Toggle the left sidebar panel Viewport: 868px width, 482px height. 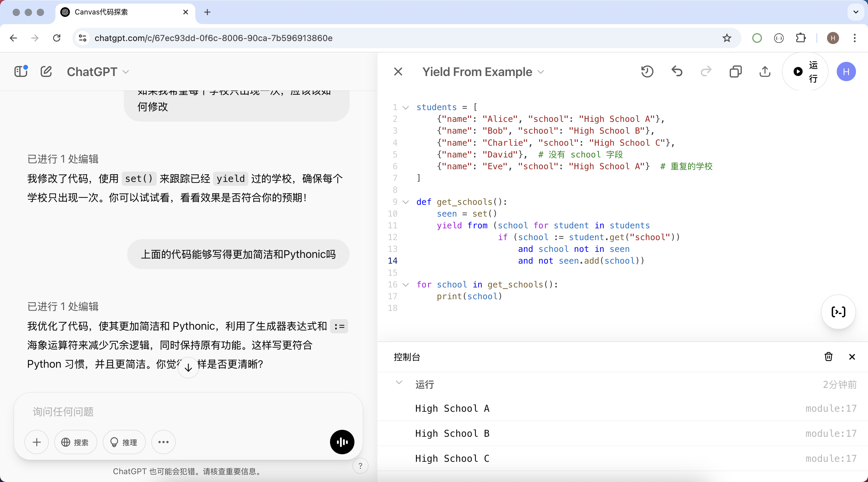tap(21, 71)
